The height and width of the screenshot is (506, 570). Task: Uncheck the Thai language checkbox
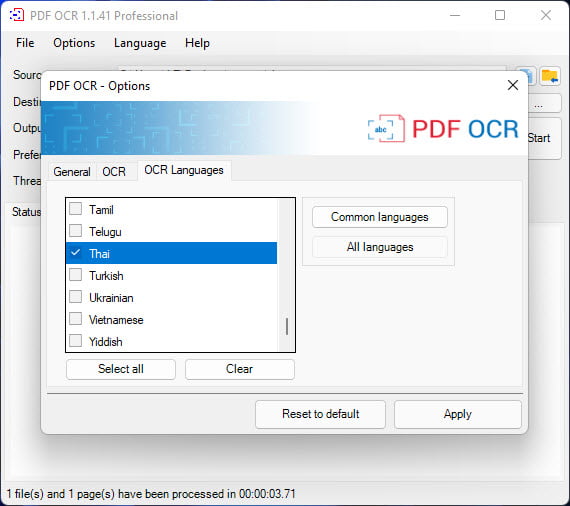pyautogui.click(x=76, y=253)
